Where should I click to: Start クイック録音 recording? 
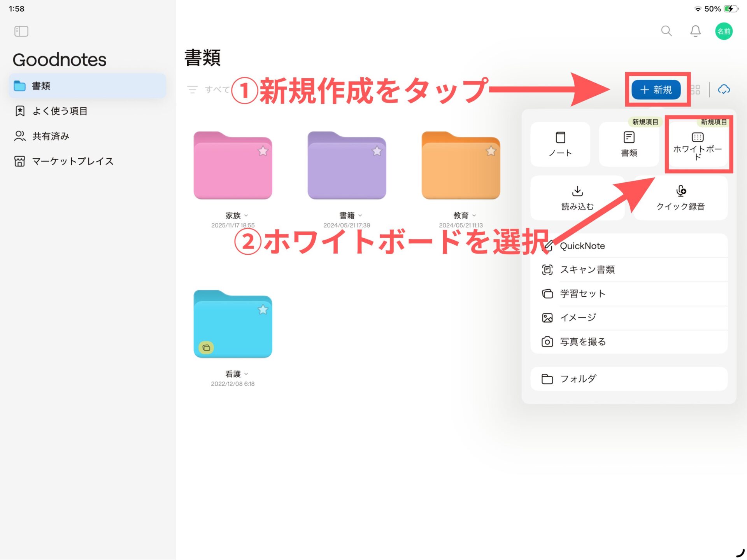[x=680, y=198]
